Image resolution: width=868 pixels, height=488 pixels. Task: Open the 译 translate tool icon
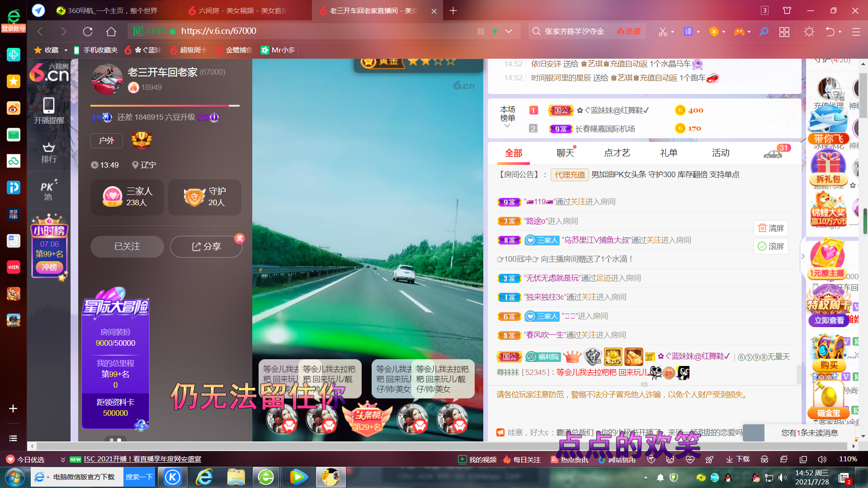pyautogui.click(x=688, y=31)
